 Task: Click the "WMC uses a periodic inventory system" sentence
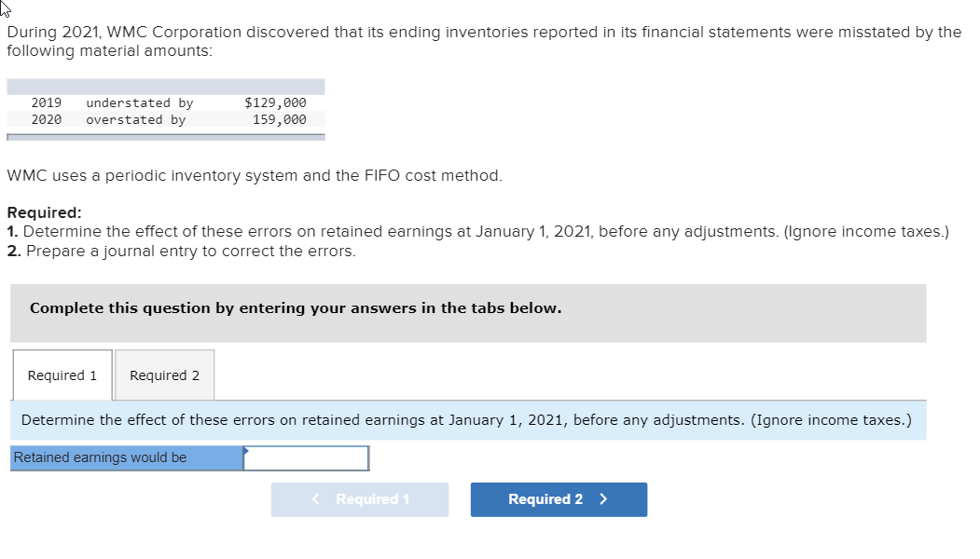pyautogui.click(x=254, y=175)
